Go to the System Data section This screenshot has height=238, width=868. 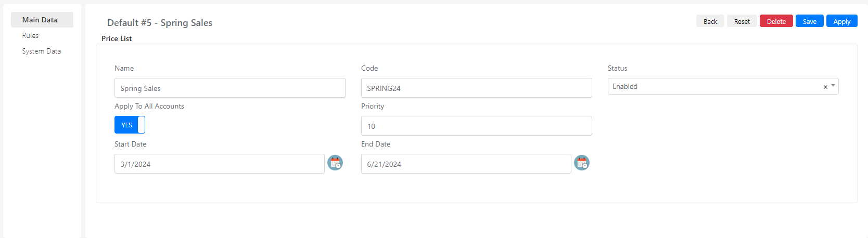pyautogui.click(x=42, y=51)
